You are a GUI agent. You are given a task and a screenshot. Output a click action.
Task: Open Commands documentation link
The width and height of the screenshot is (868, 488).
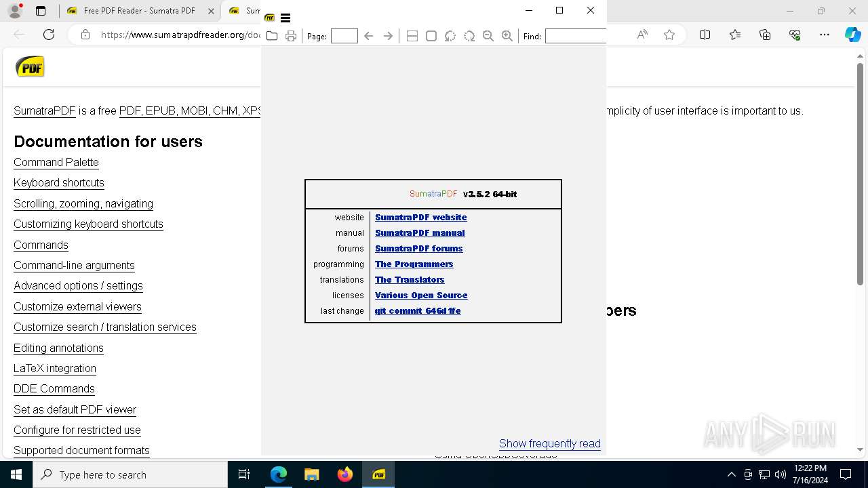(41, 245)
